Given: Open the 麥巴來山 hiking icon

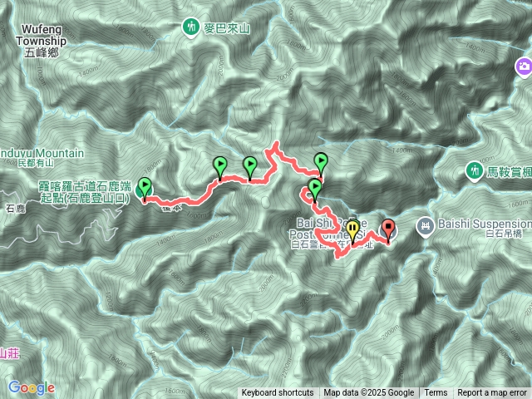Looking at the screenshot, I should pos(190,27).
